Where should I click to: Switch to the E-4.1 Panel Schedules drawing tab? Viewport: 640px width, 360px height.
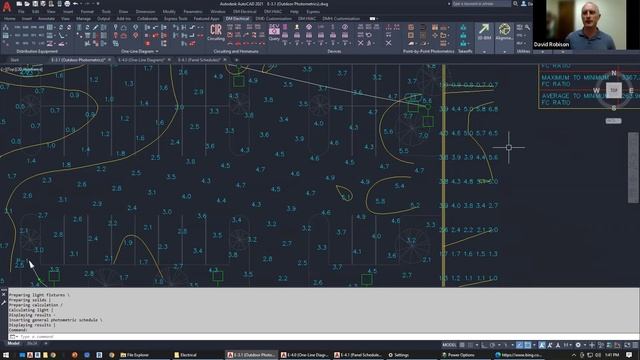coord(199,60)
